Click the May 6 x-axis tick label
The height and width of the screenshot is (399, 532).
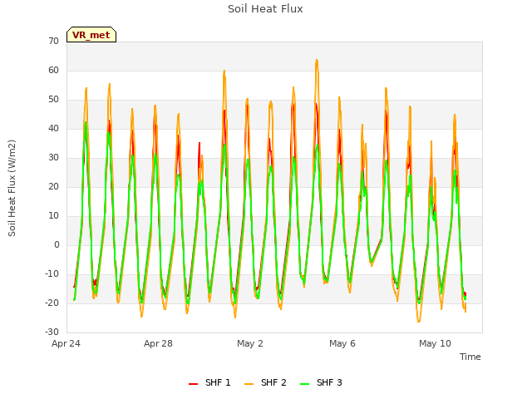tap(342, 343)
